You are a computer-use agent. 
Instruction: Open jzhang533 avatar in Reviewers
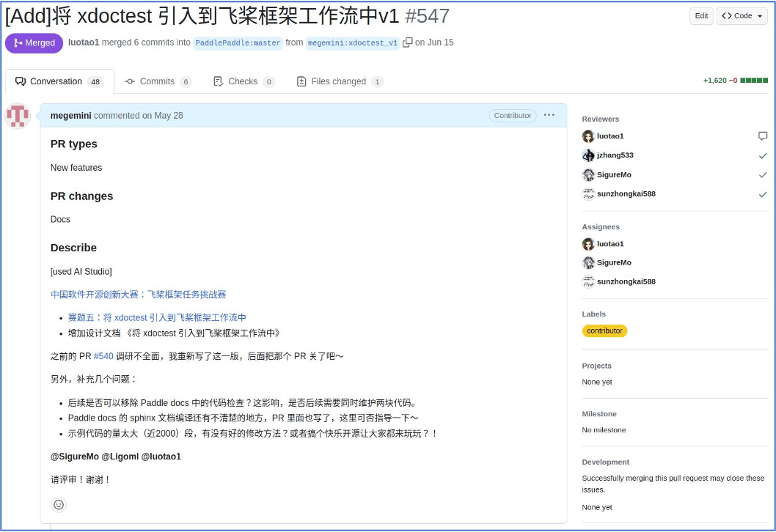[x=588, y=155]
